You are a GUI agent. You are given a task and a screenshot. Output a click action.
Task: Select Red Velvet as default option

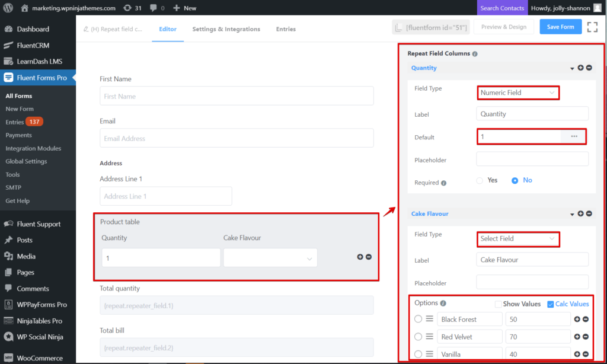tap(418, 337)
